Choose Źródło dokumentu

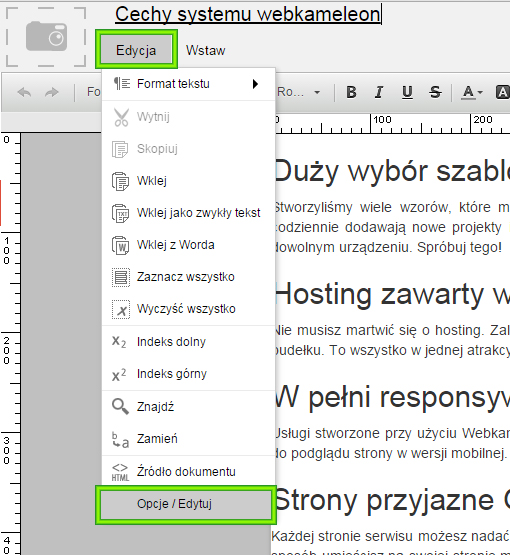click(189, 471)
